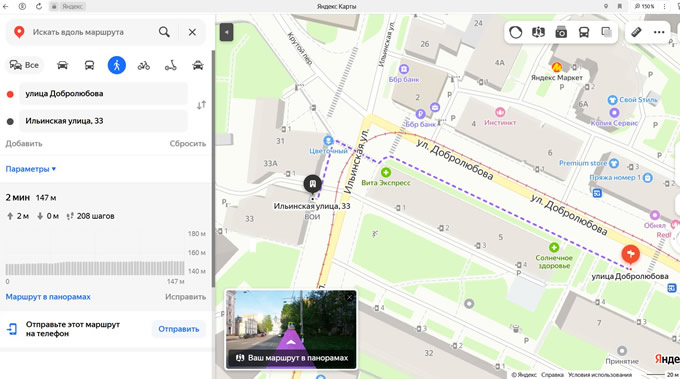Open the route panorama preview thumbnail
This screenshot has height=379, width=680.
[x=291, y=330]
